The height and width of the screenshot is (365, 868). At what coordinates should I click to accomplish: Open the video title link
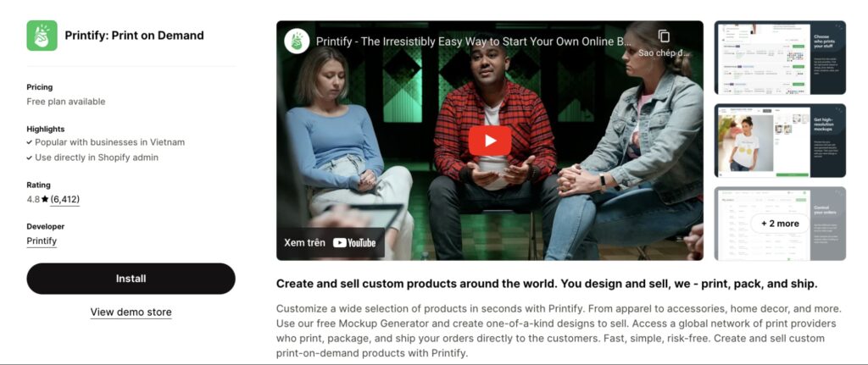[x=473, y=41]
